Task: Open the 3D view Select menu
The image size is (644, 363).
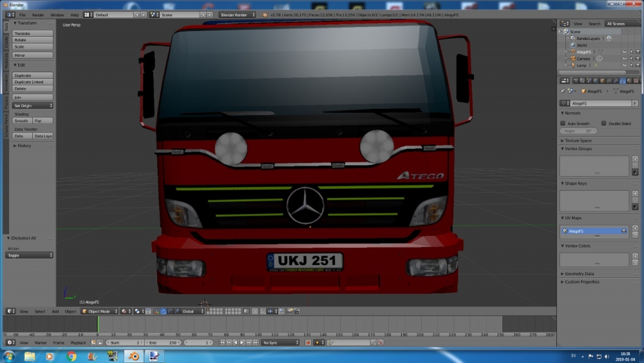Action: tap(40, 311)
